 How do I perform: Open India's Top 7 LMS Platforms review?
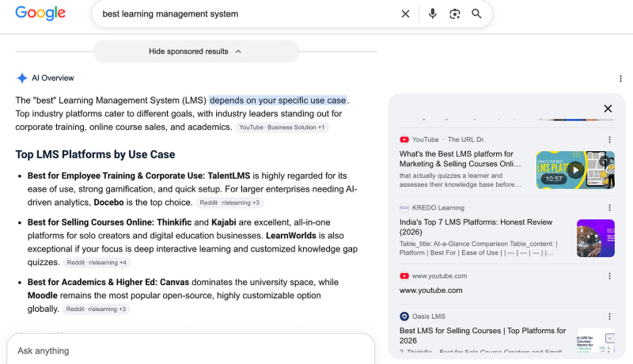click(476, 227)
